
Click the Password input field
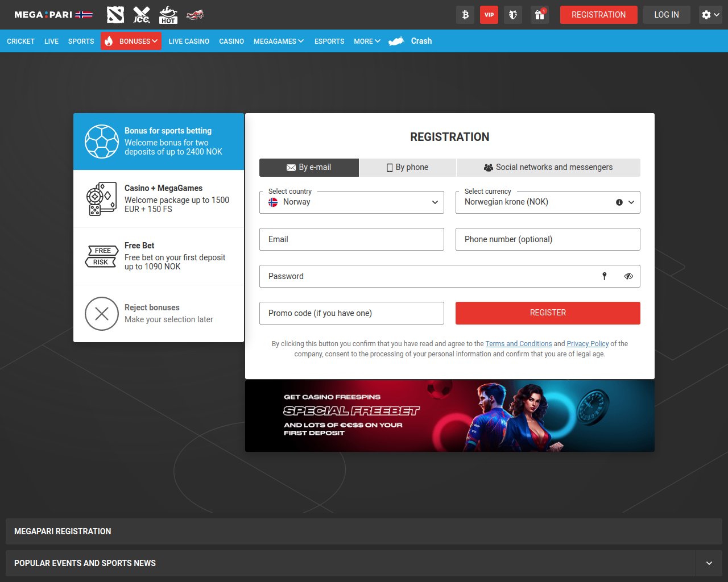pyautogui.click(x=450, y=276)
